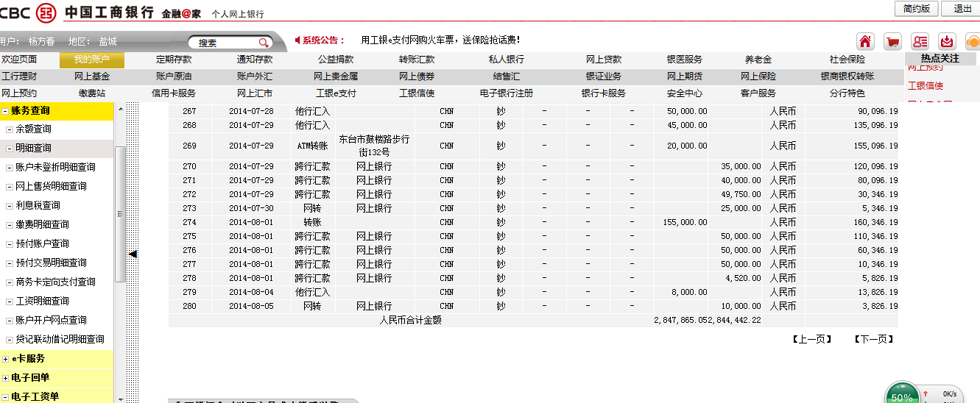Open 利息税查询 in sidebar
The width and height of the screenshot is (980, 403).
tap(38, 205)
